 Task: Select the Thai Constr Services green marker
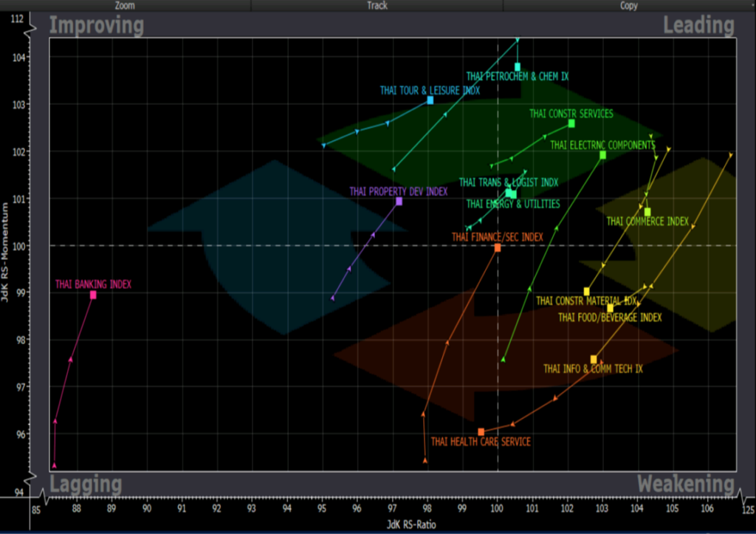[571, 123]
